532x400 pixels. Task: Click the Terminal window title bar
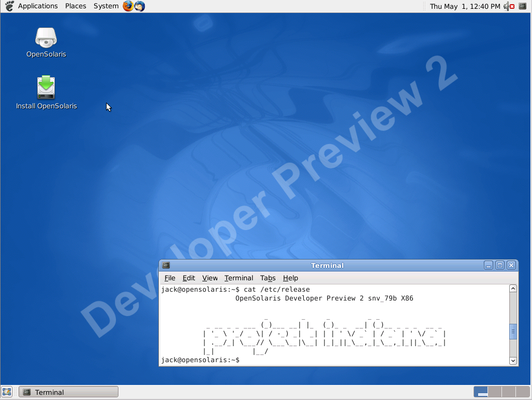click(x=327, y=265)
